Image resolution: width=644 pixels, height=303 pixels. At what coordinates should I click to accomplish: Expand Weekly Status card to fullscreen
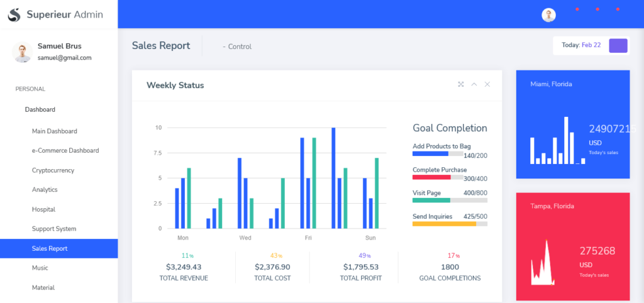pyautogui.click(x=461, y=84)
